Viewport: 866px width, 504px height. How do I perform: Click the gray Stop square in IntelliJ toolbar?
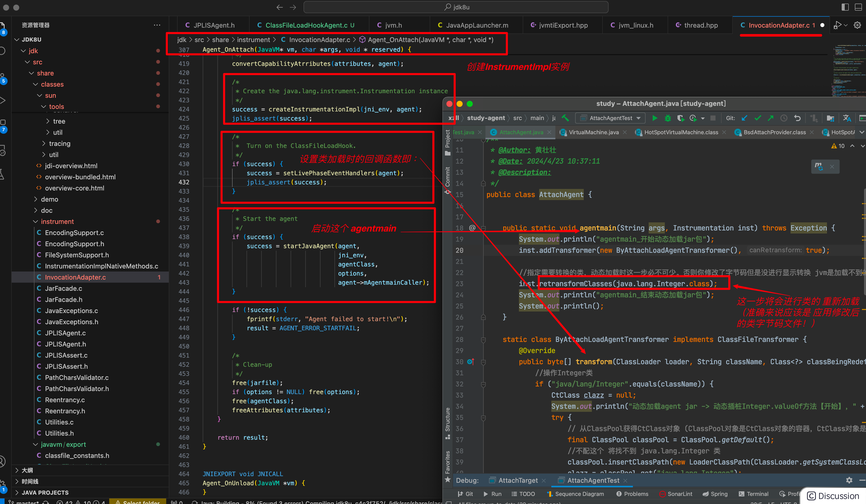click(713, 118)
